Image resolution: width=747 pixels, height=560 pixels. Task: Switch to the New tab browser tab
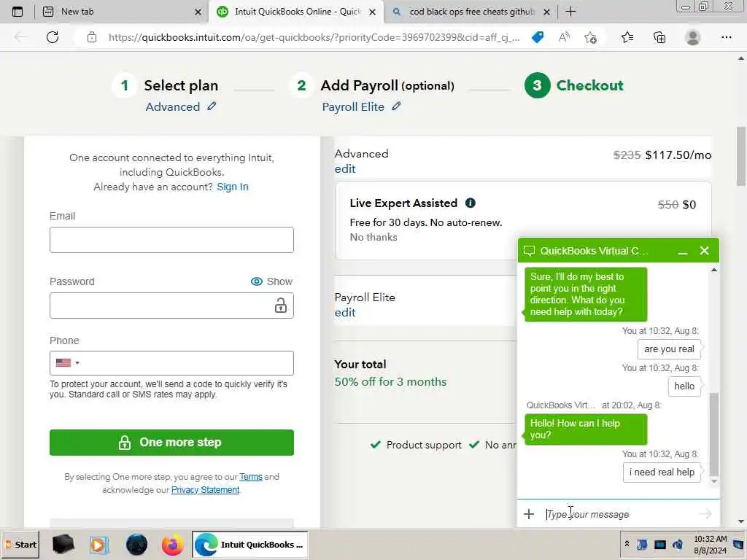(x=123, y=12)
